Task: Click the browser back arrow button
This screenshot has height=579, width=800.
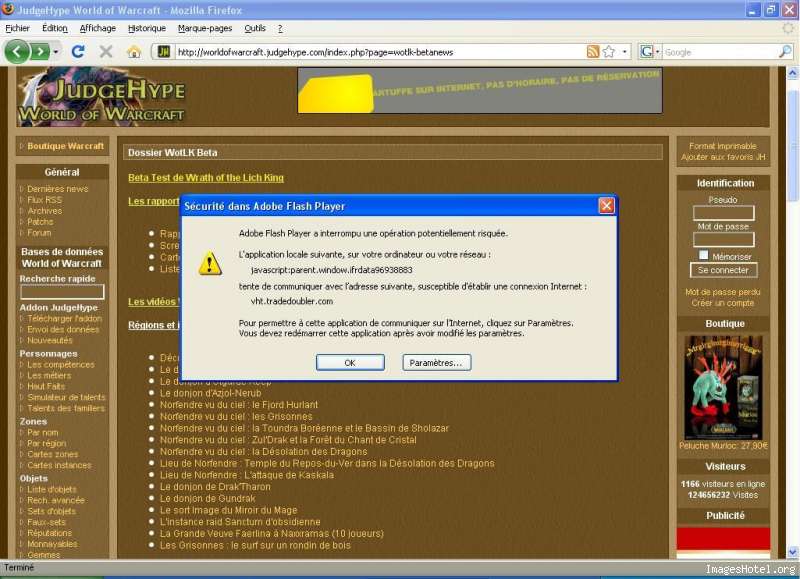Action: [x=17, y=51]
